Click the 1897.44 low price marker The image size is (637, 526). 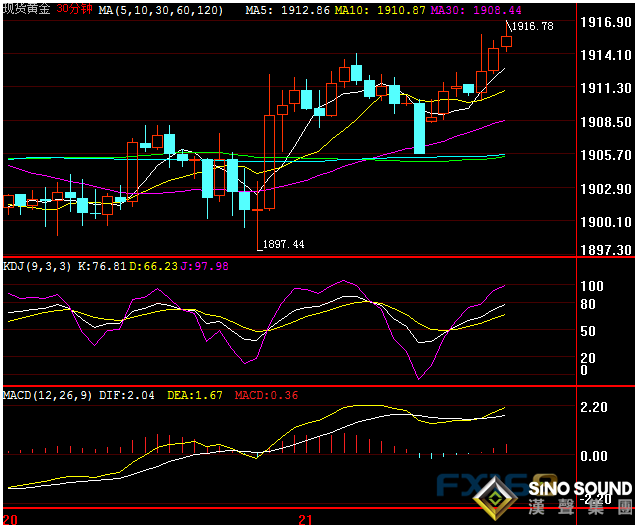pos(283,244)
